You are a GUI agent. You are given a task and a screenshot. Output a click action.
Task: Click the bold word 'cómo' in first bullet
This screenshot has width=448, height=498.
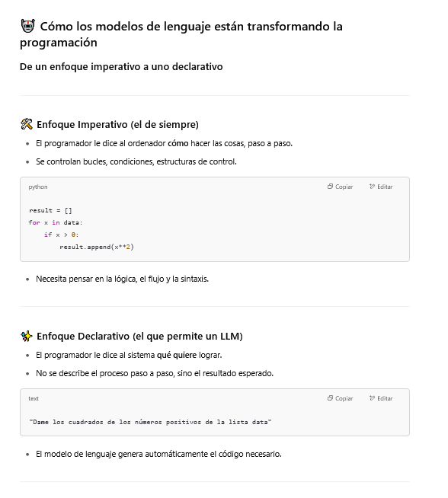click(178, 144)
